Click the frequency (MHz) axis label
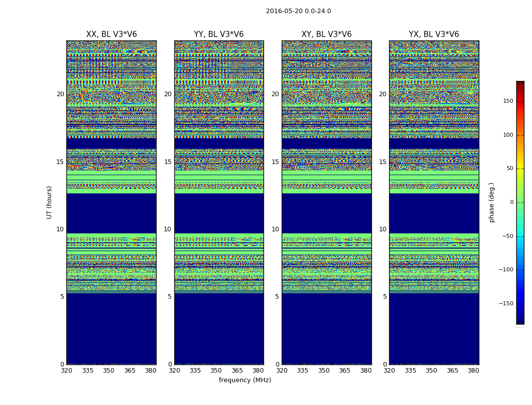Viewport: 532px width, 405px height. [245, 380]
